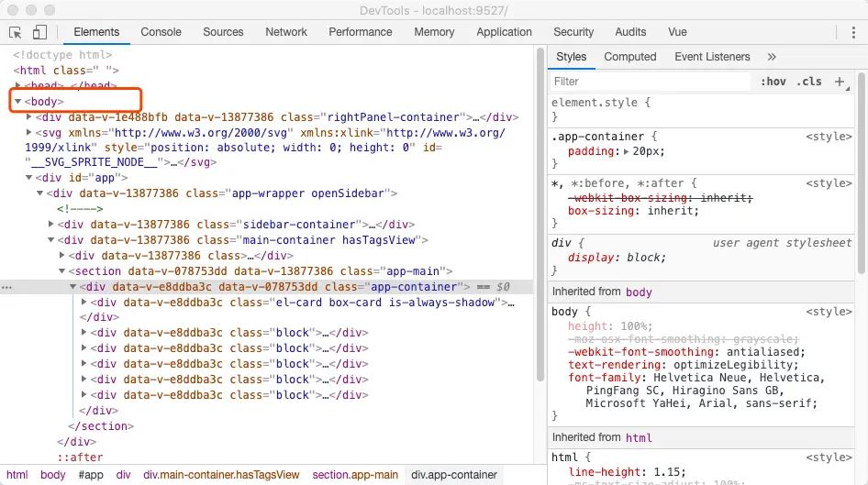This screenshot has width=868, height=485.
Task: Open the Sources tab
Action: (223, 32)
